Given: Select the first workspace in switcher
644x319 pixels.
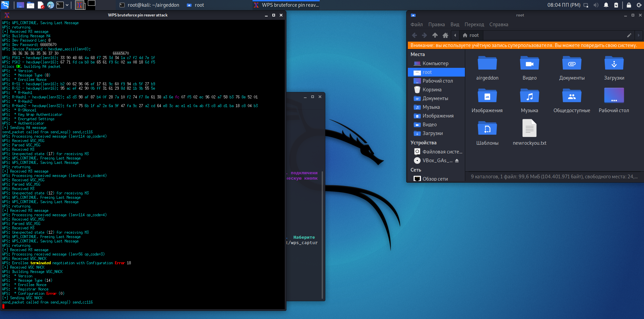Looking at the screenshot, I should 80,5.
